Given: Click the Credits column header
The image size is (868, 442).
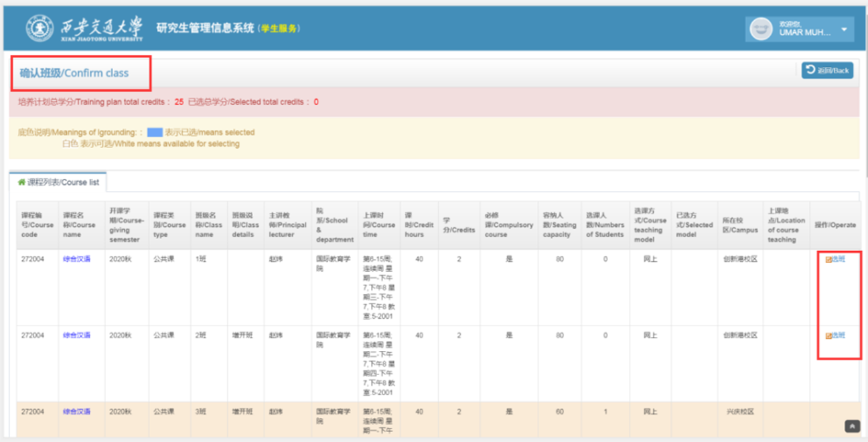Looking at the screenshot, I should (459, 226).
